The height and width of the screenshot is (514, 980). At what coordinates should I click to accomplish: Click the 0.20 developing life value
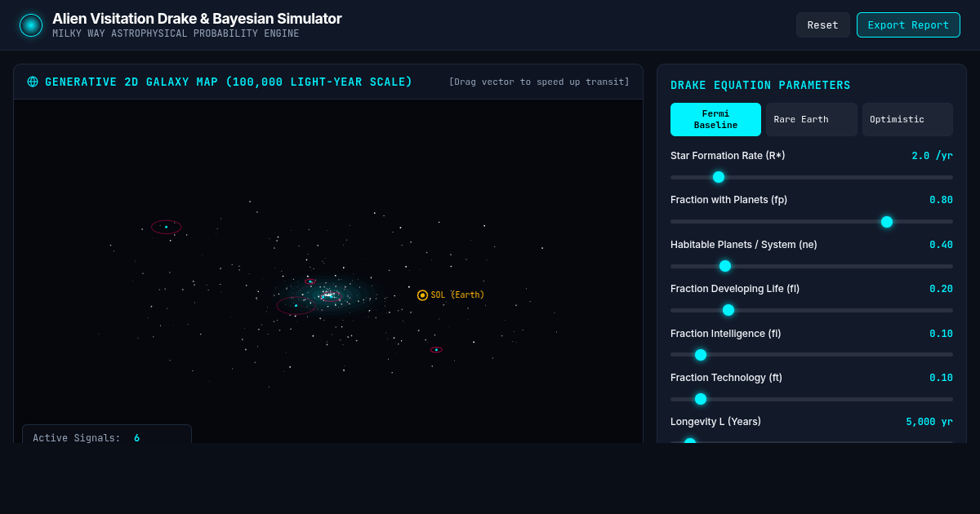pyautogui.click(x=941, y=289)
